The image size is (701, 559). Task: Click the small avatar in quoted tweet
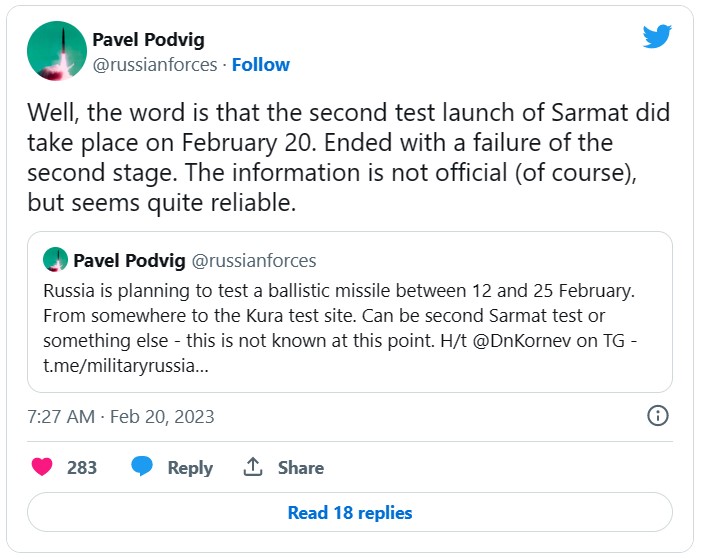point(55,261)
